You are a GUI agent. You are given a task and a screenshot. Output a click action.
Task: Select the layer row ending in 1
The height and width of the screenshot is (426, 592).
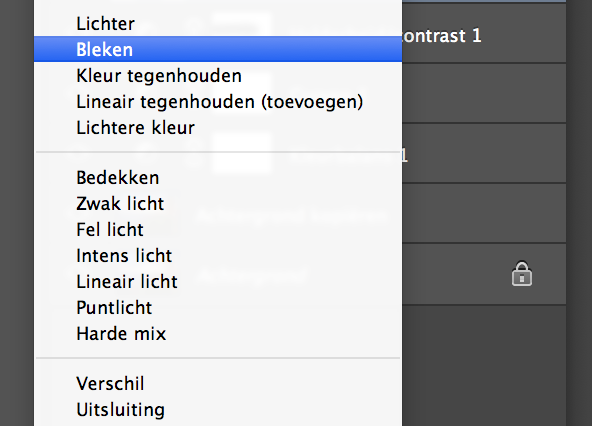pos(484,153)
